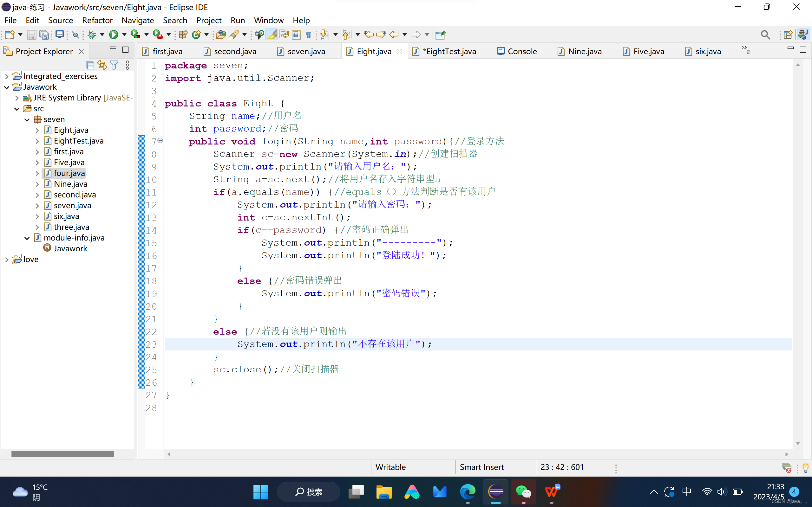The image size is (812, 507).
Task: Select four.java in the project tree
Action: [69, 173]
